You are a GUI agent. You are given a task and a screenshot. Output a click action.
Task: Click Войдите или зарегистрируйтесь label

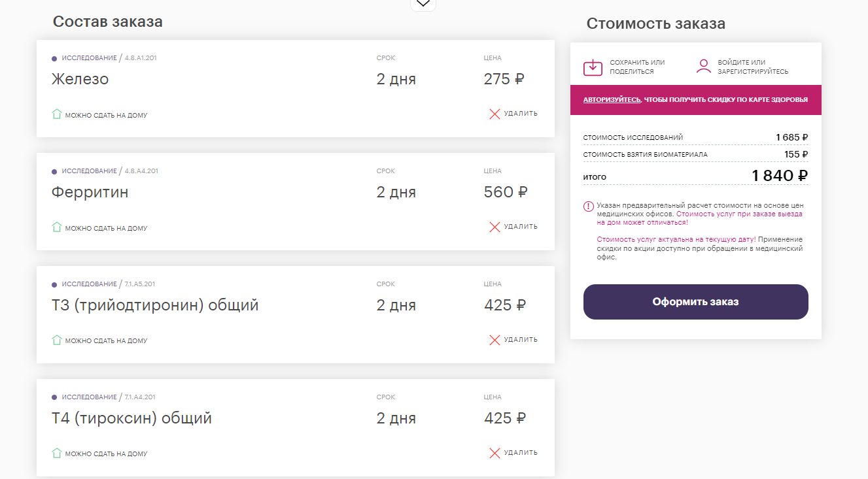point(753,67)
